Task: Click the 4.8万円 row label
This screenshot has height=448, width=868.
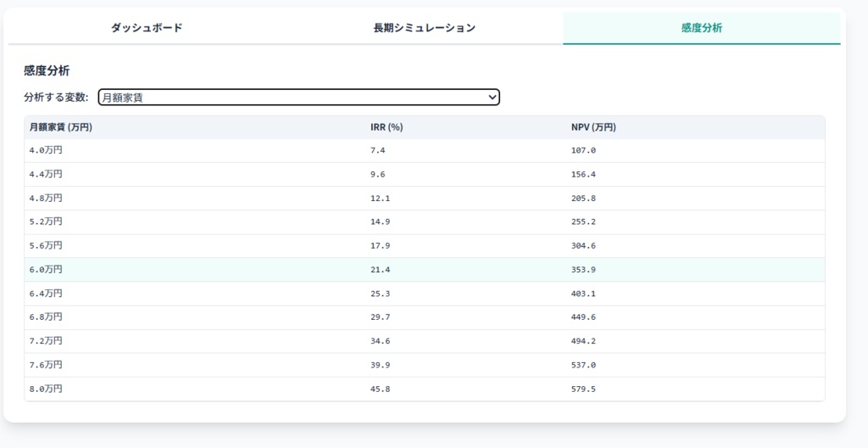Action: click(46, 198)
